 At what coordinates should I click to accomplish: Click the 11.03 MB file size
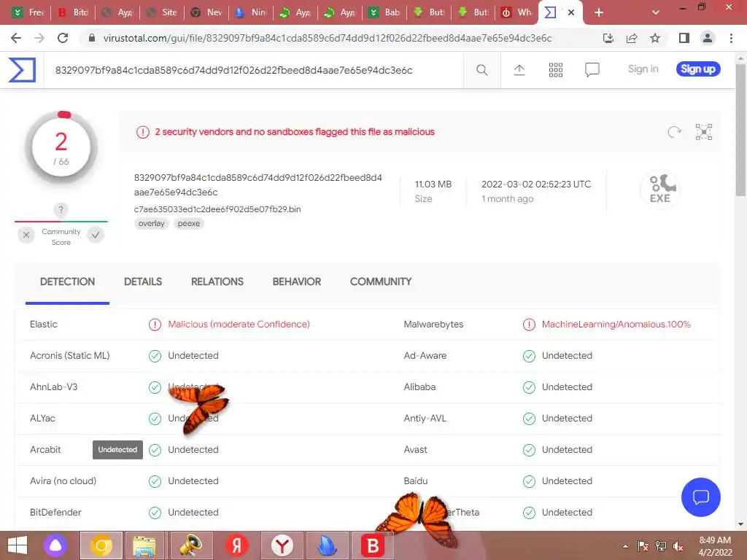click(x=433, y=184)
